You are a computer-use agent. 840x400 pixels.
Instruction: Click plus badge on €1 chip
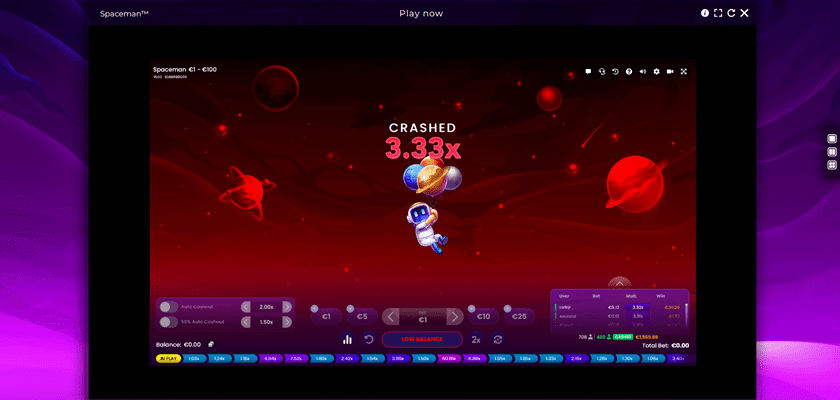click(x=314, y=308)
